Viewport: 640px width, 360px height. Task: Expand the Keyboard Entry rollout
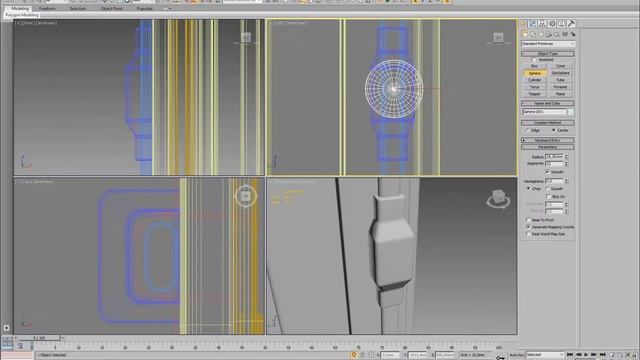[x=547, y=140]
